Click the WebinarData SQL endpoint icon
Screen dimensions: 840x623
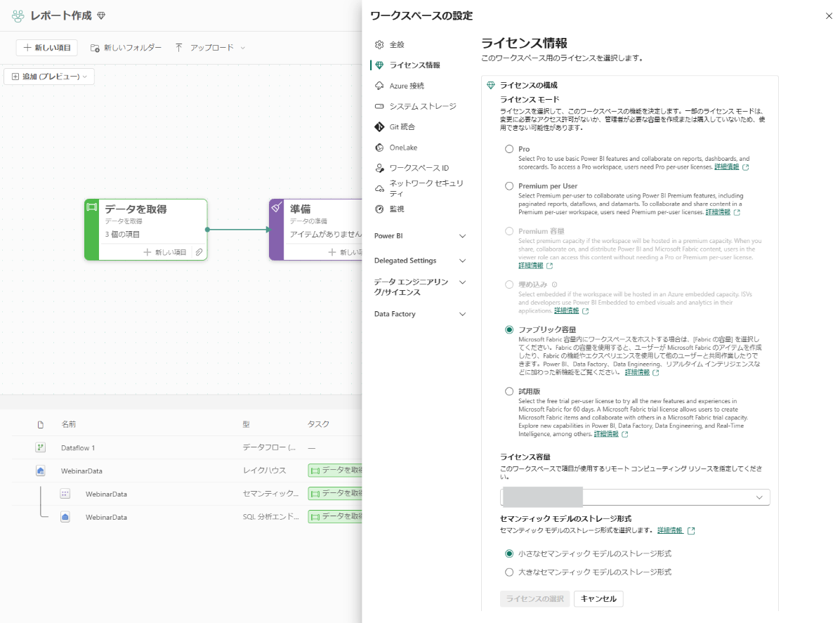pyautogui.click(x=65, y=517)
